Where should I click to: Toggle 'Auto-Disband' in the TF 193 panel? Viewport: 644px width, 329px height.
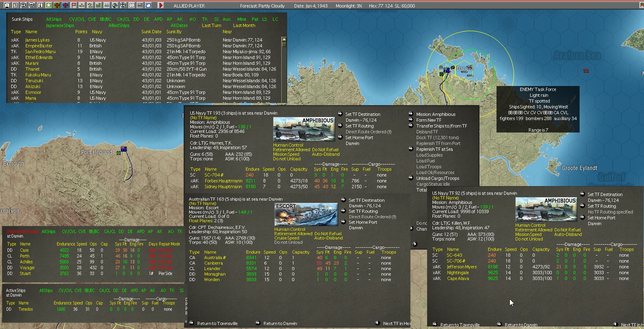(325, 154)
